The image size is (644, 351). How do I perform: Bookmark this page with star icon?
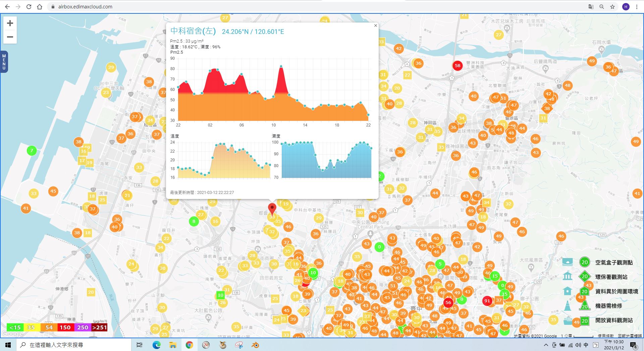tap(612, 7)
